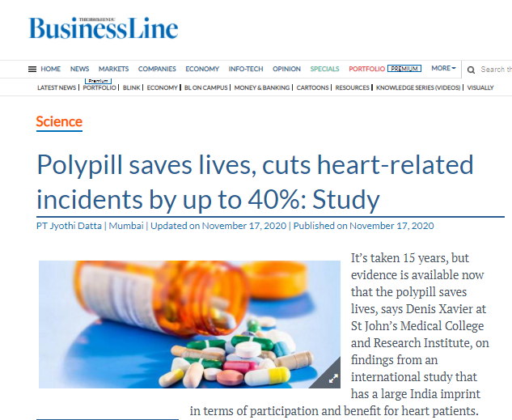This screenshot has width=512, height=420.
Task: Open KNOWLEDGE SERIES (VIDEOS) link
Action: pyautogui.click(x=418, y=87)
